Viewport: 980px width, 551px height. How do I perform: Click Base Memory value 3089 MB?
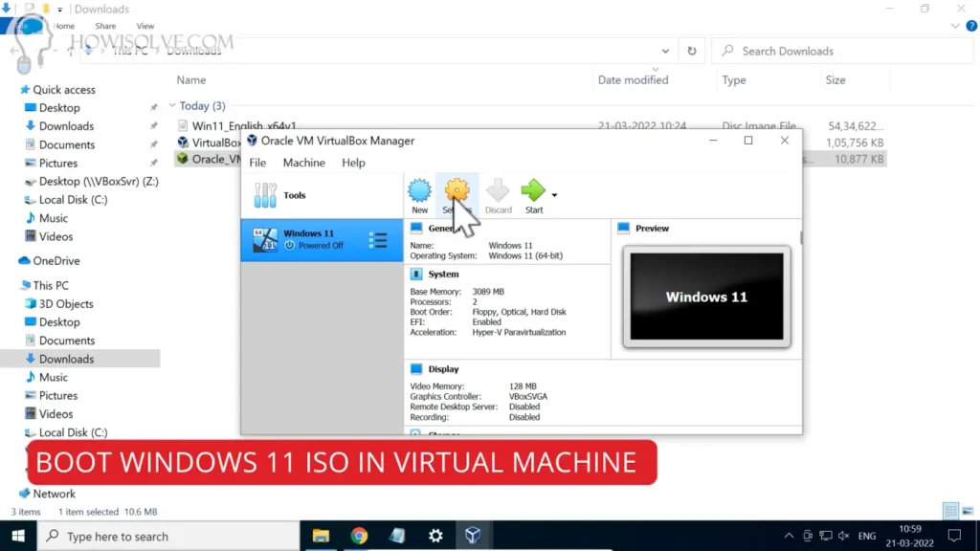point(487,292)
